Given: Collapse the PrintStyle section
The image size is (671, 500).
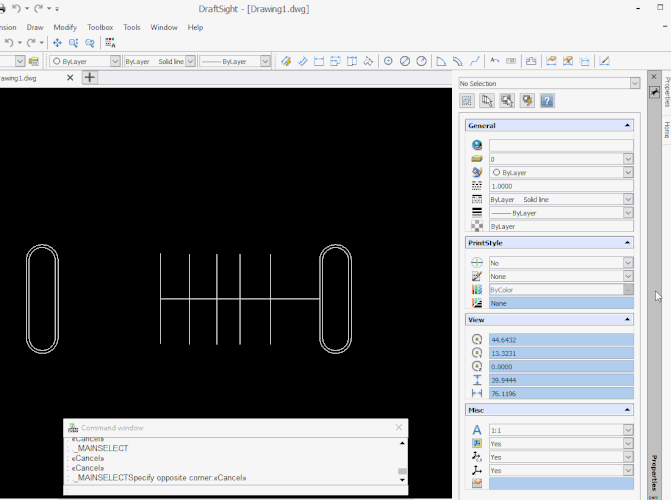Looking at the screenshot, I should 627,243.
